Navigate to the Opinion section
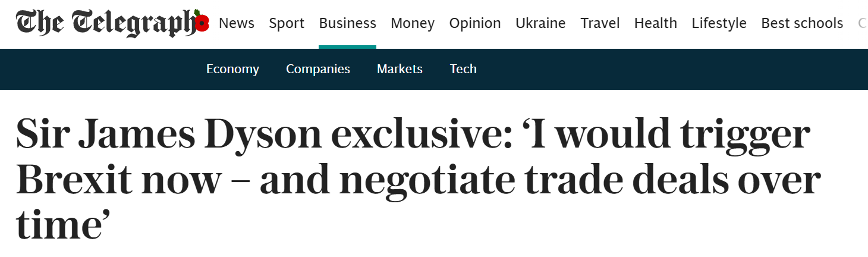 pyautogui.click(x=475, y=24)
